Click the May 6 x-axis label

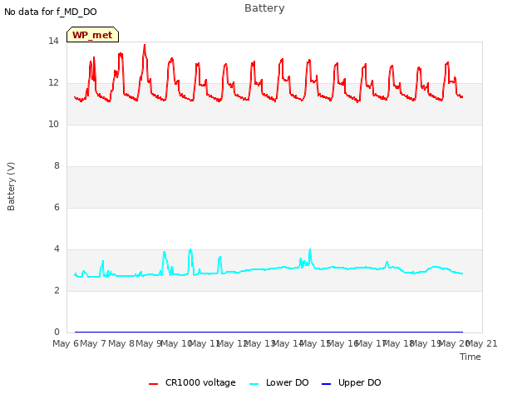(x=66, y=343)
